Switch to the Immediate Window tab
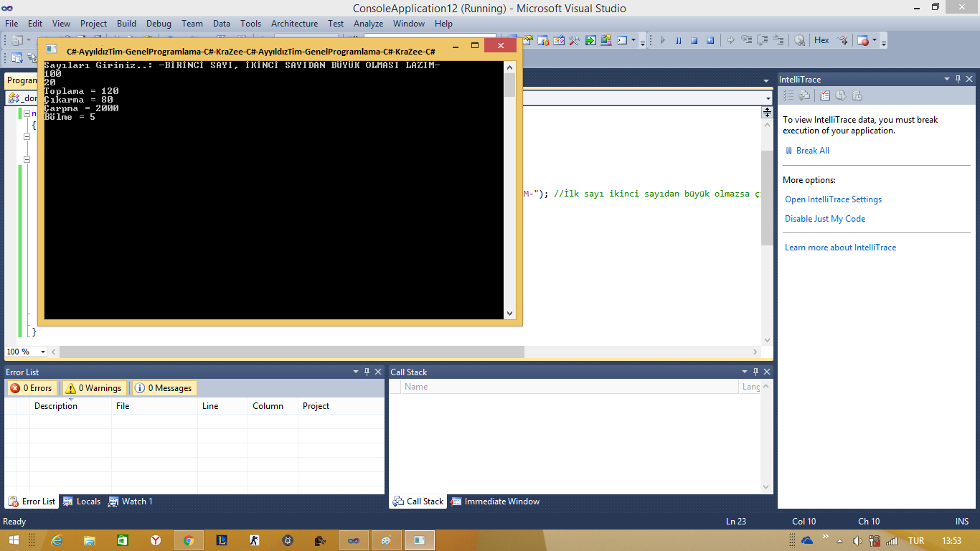980x551 pixels. (495, 501)
